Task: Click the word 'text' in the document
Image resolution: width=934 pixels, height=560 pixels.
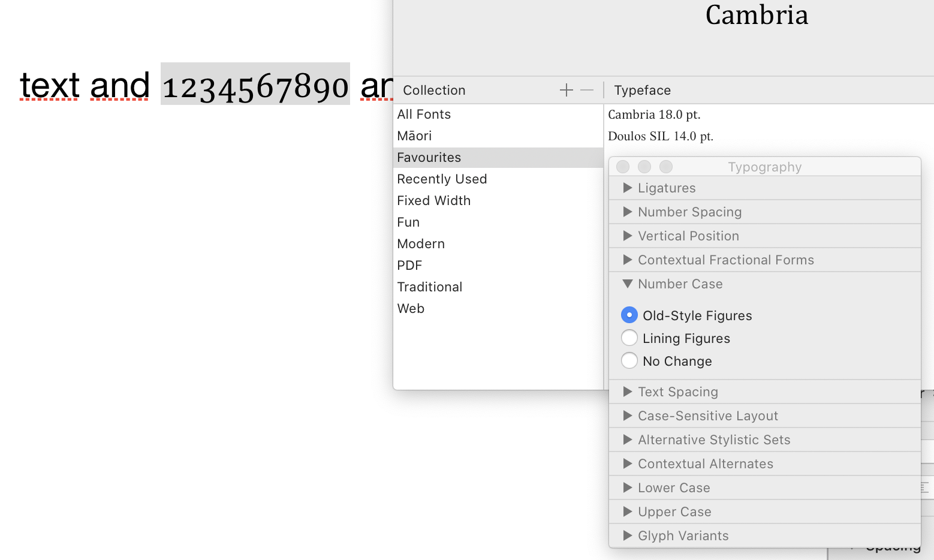Action: [50, 85]
